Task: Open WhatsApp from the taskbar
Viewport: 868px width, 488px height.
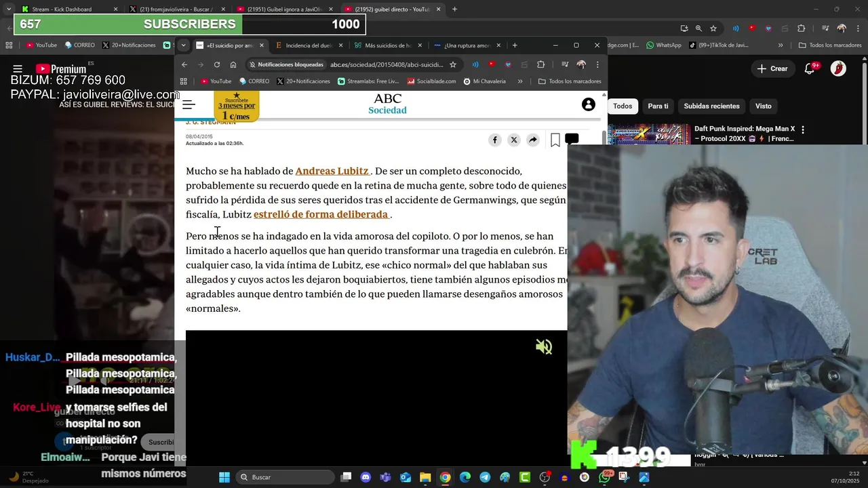Action: point(604,477)
